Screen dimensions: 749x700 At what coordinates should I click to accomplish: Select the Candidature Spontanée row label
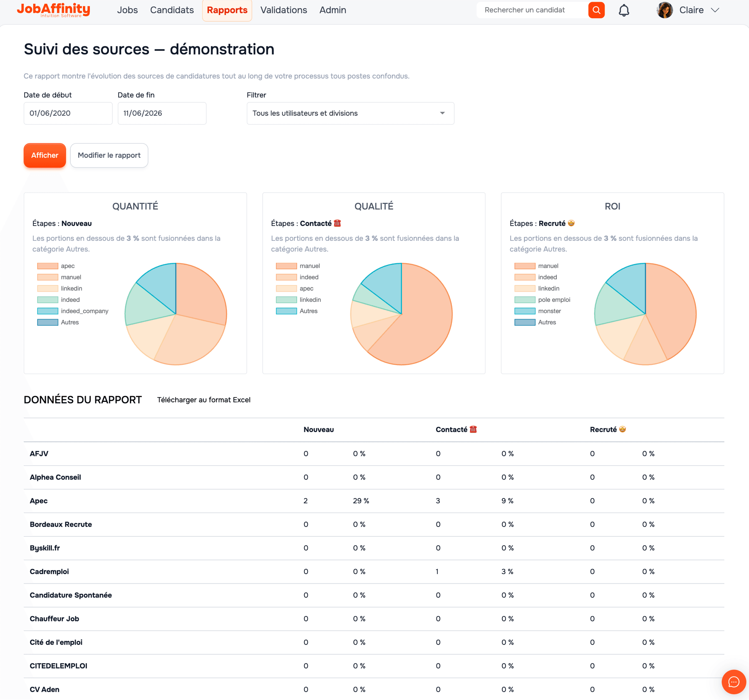(x=71, y=595)
